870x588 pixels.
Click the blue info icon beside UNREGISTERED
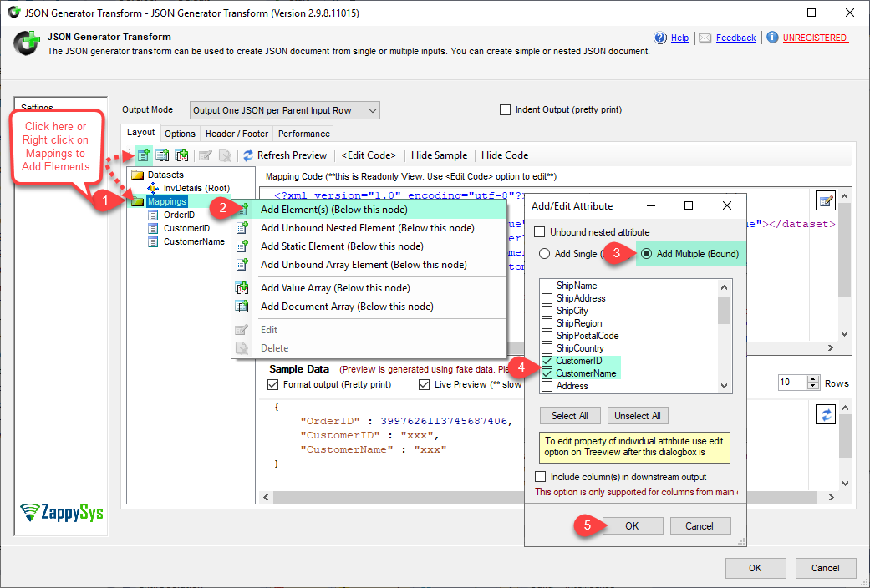coord(772,37)
